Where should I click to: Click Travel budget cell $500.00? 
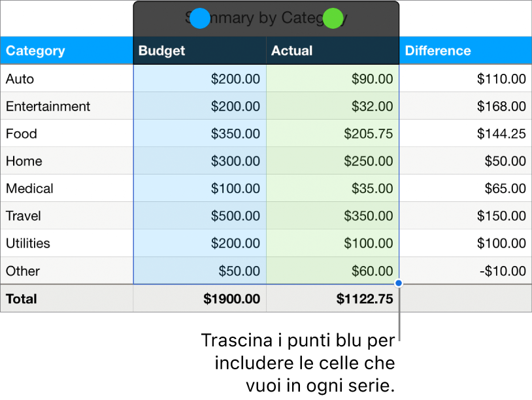point(199,216)
